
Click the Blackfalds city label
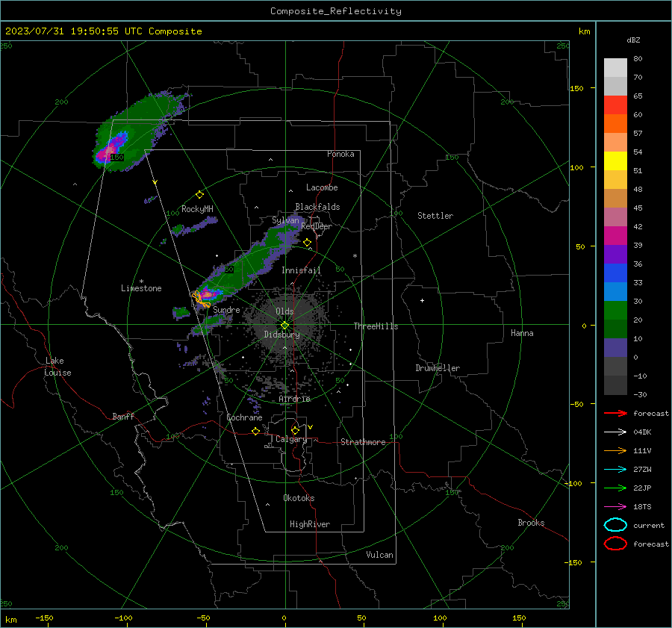click(x=317, y=207)
